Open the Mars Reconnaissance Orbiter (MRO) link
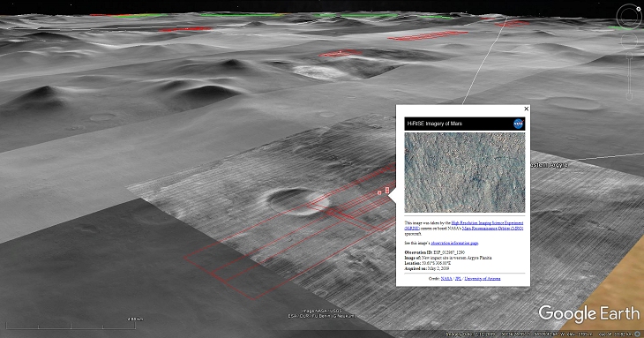The image size is (644, 338). pos(493,229)
